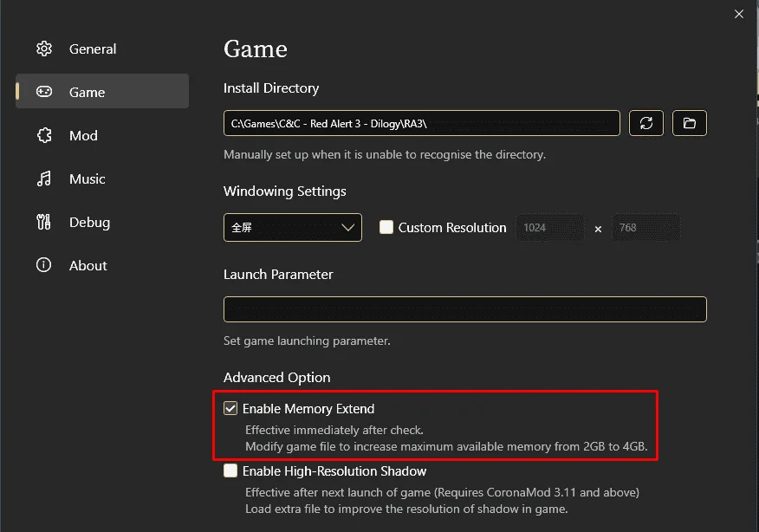Click 'Load extra file to improve' description
Screen dimensions: 759x532
click(406, 509)
